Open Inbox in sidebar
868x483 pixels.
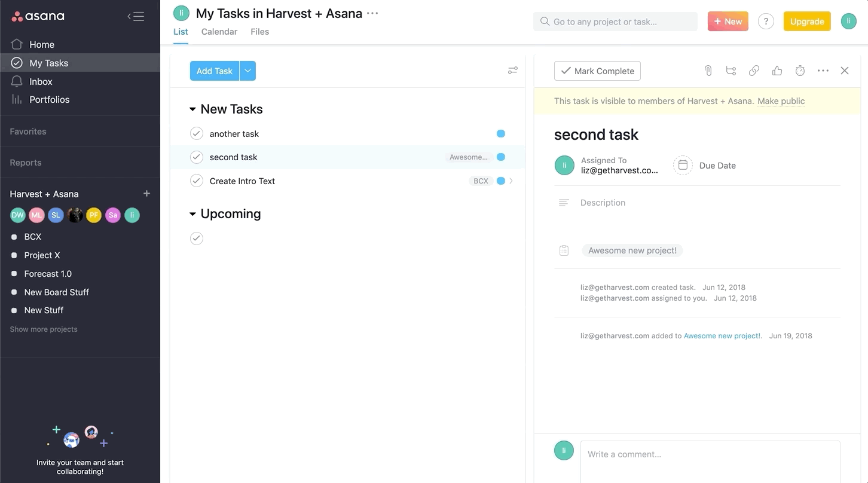(41, 81)
